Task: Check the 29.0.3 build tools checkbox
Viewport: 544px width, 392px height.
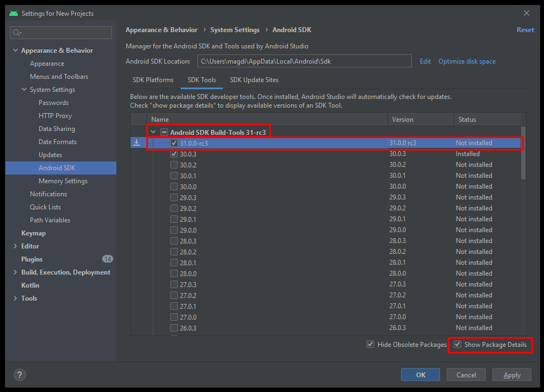Action: pyautogui.click(x=174, y=197)
